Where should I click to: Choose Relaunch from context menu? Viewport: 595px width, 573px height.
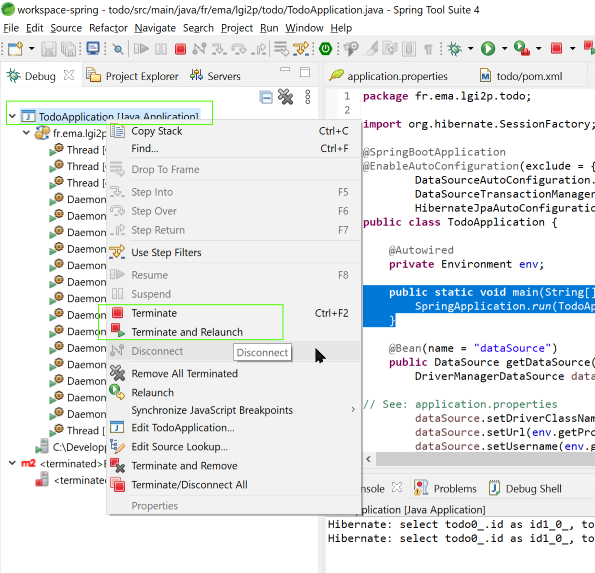234,392
